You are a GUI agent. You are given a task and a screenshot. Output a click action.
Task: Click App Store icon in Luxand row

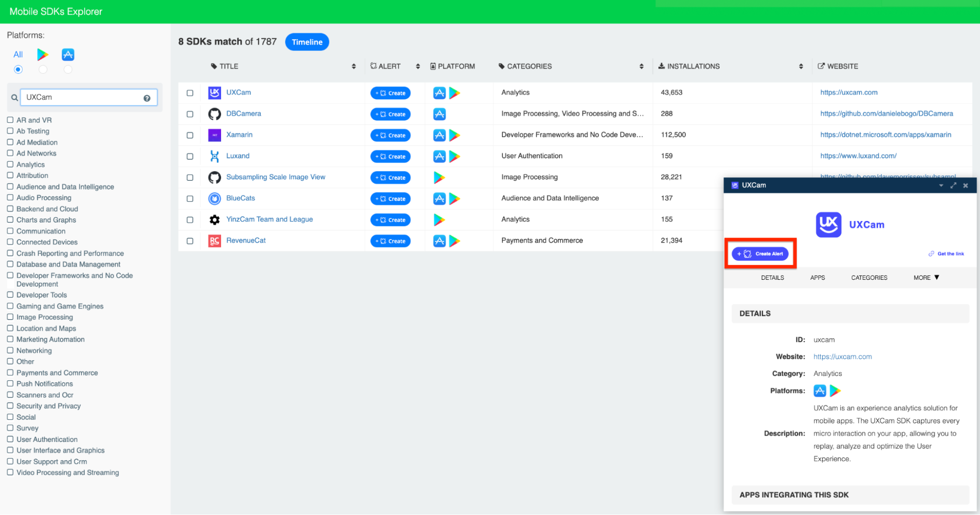click(x=439, y=156)
